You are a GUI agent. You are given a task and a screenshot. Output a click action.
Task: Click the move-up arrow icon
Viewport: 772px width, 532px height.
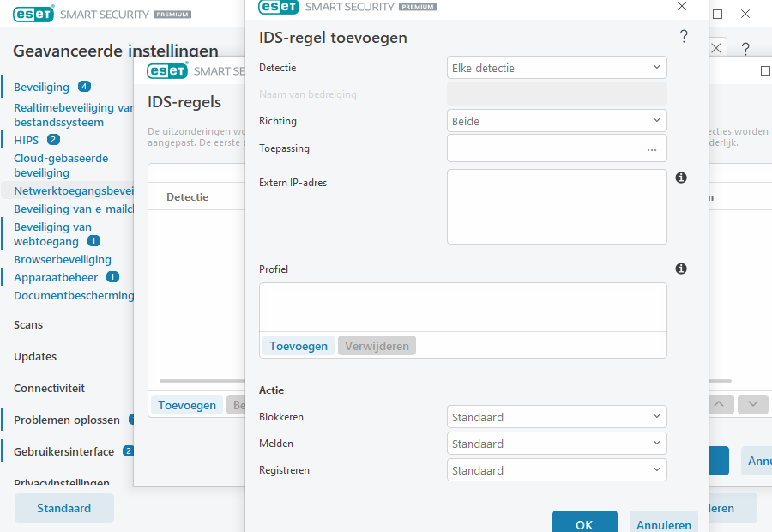point(720,404)
